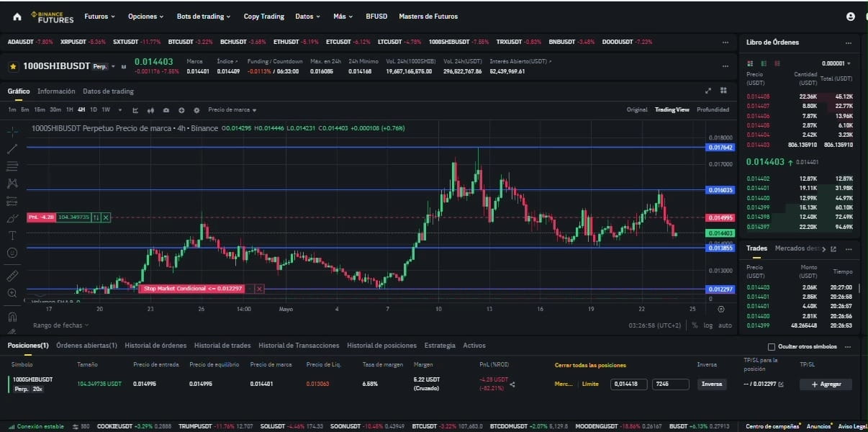
Task: Check Ocultar otros símbolos
Action: tap(772, 346)
